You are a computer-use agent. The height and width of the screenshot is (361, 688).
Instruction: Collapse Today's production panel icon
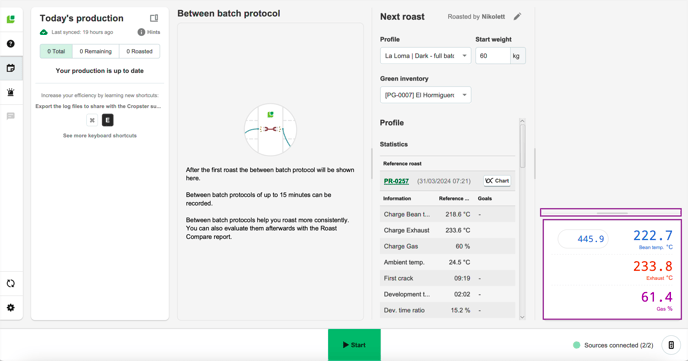click(x=154, y=18)
